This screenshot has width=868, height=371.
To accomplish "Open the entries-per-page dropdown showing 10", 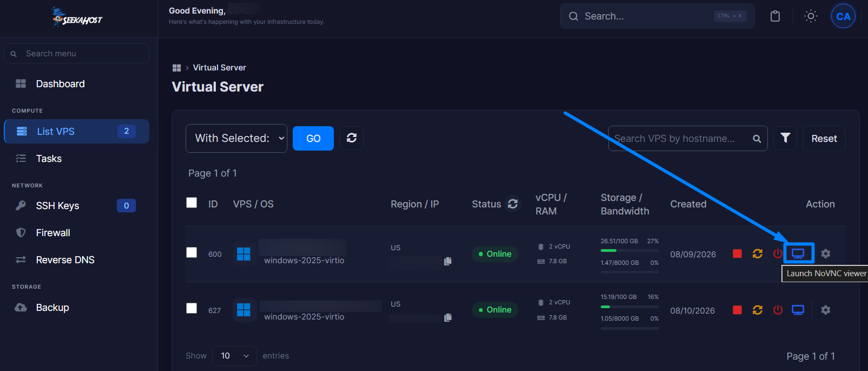I will coord(234,356).
